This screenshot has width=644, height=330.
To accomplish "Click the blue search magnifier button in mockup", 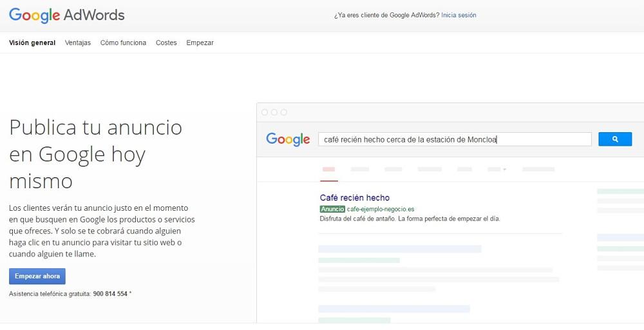I will point(615,139).
